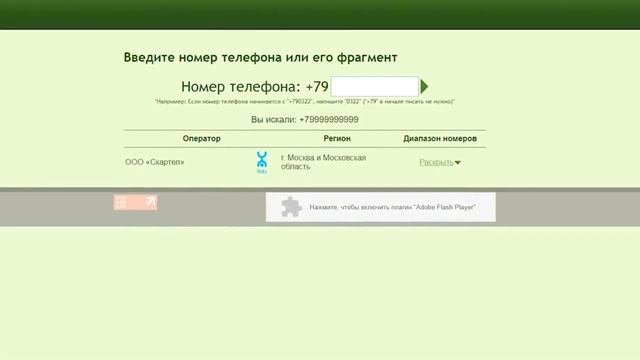Click the dropdown triangle next to Раскрыть
This screenshot has width=640, height=360.
[x=458, y=162]
